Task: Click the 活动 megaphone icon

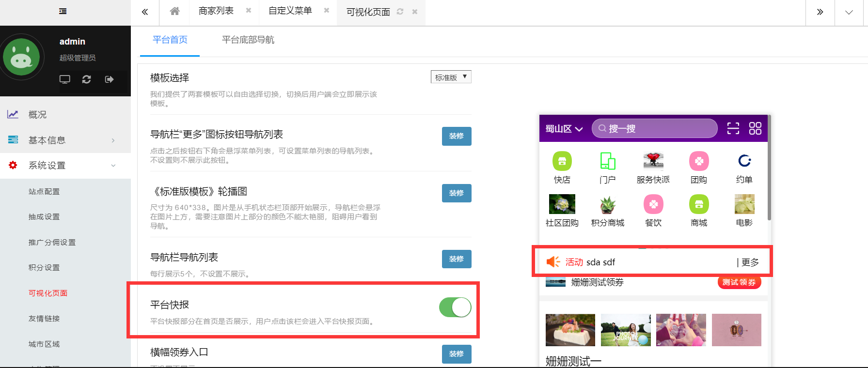Action: (553, 262)
